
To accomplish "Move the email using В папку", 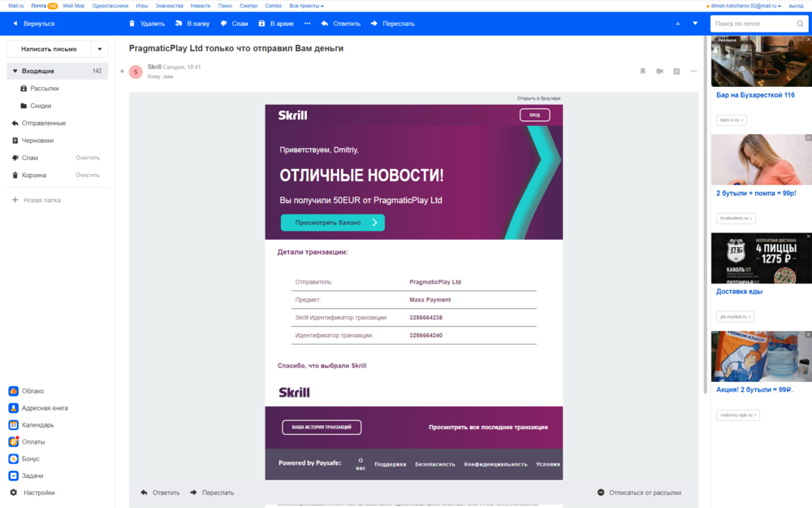I will coord(192,24).
